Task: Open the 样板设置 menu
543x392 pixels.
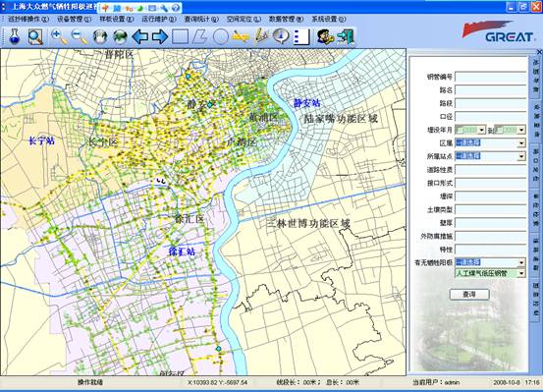Action: [116, 19]
